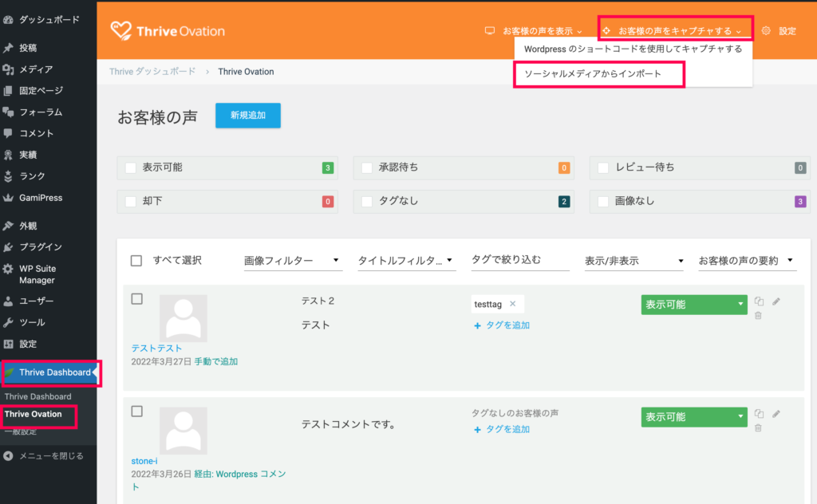Open the テストテスト author link
817x504 pixels.
pyautogui.click(x=156, y=348)
